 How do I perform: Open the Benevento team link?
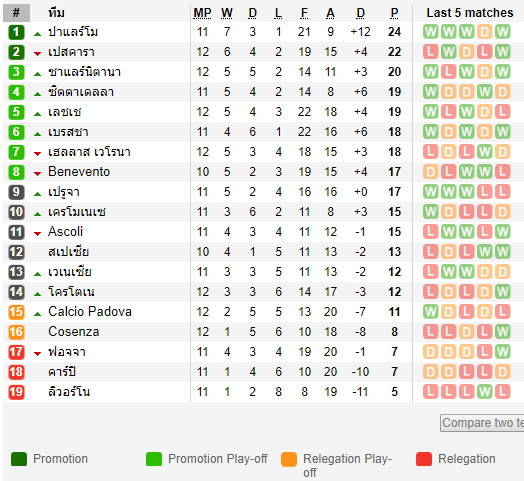click(79, 172)
